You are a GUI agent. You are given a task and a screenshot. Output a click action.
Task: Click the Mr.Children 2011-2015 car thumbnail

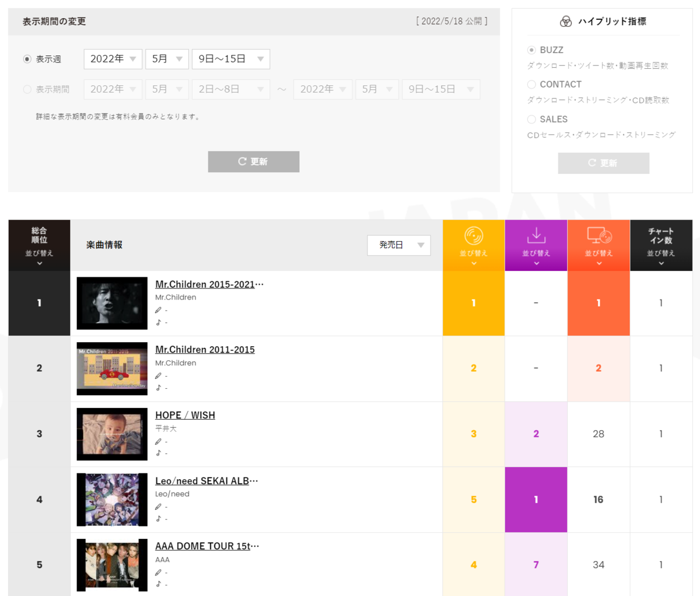pos(112,369)
